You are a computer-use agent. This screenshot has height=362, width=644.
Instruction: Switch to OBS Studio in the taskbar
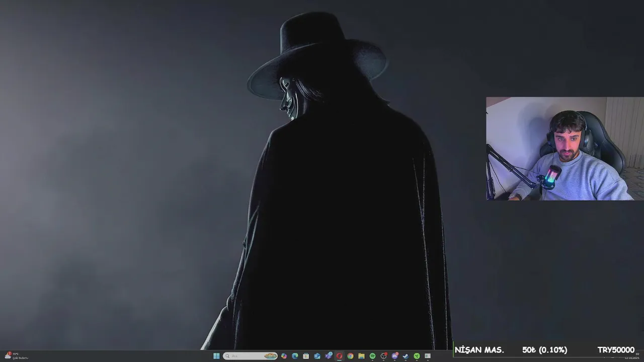pos(383,356)
